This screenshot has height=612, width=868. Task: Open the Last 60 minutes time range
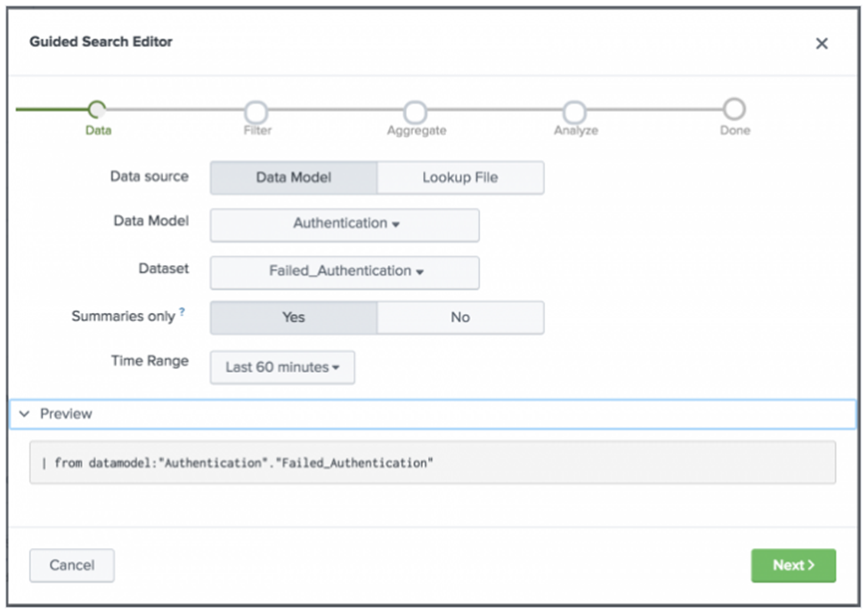[282, 367]
